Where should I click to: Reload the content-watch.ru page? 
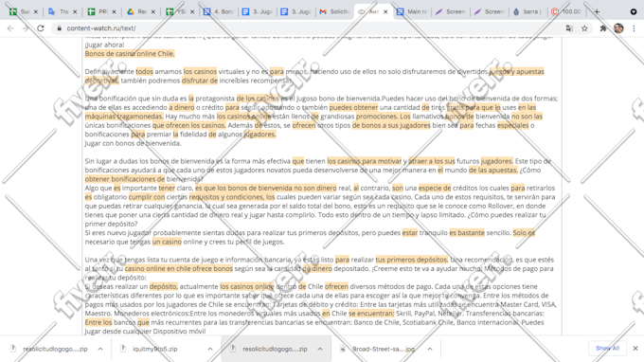click(40, 28)
